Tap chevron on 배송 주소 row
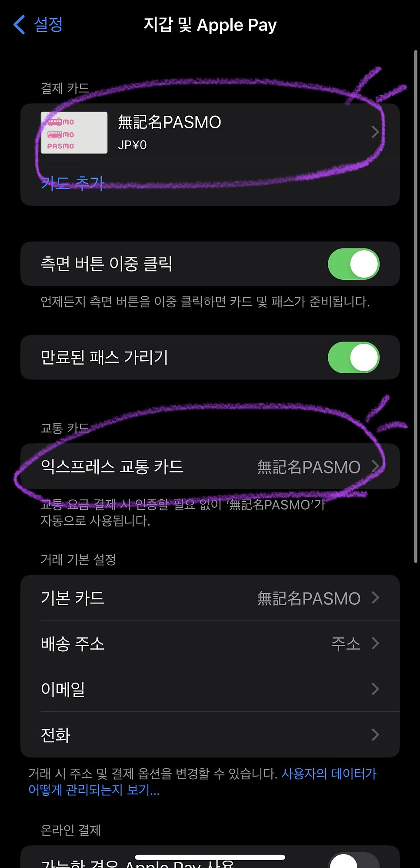Screen dimensions: 420x868 (375, 643)
